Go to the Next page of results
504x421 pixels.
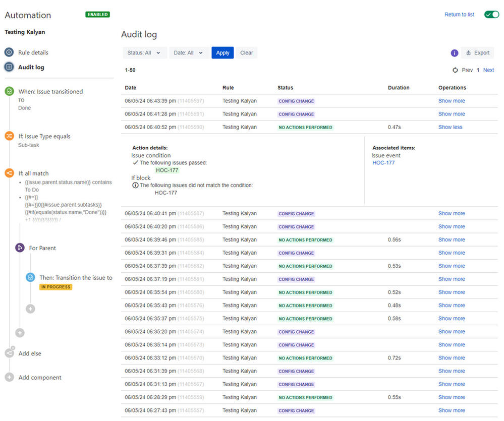488,70
